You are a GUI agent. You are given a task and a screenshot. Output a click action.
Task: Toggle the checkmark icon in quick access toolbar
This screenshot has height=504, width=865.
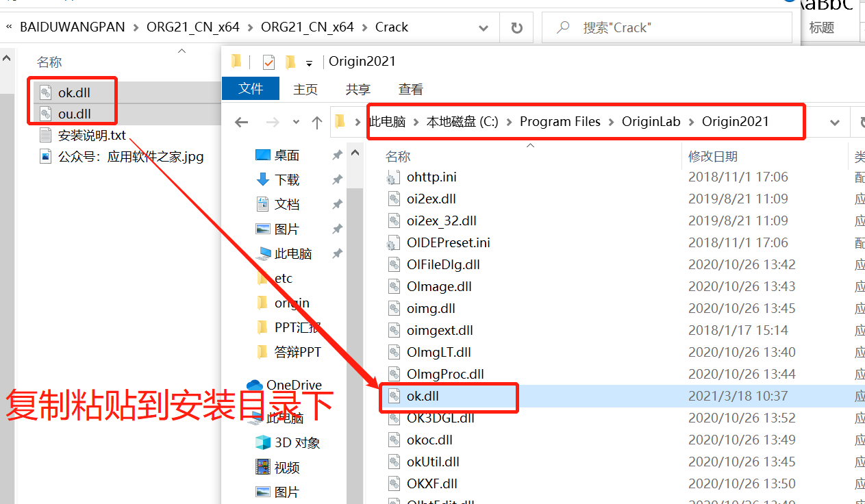tap(269, 61)
